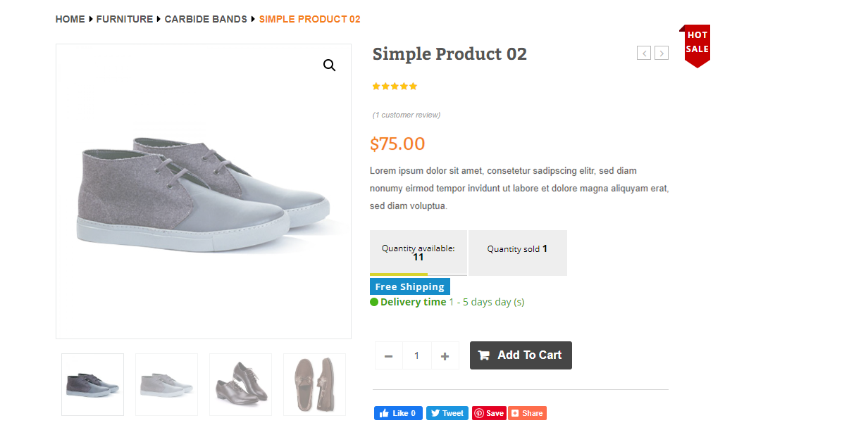
Task: Decrease quantity with minus button
Action: [388, 356]
